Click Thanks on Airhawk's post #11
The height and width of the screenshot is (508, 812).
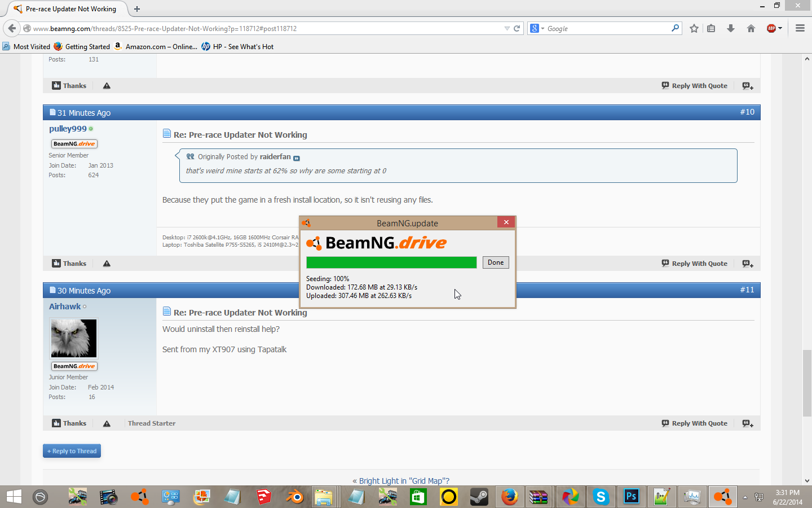[x=69, y=423]
